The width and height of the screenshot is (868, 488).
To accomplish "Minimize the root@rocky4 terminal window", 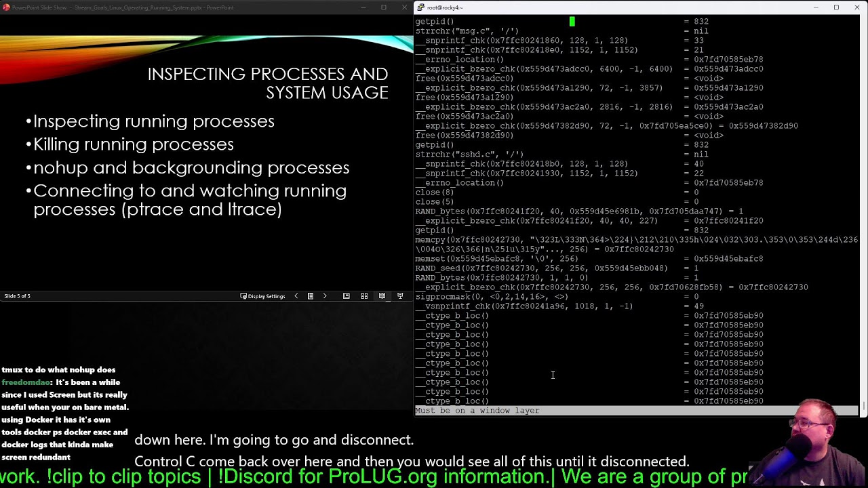I will coord(816,7).
